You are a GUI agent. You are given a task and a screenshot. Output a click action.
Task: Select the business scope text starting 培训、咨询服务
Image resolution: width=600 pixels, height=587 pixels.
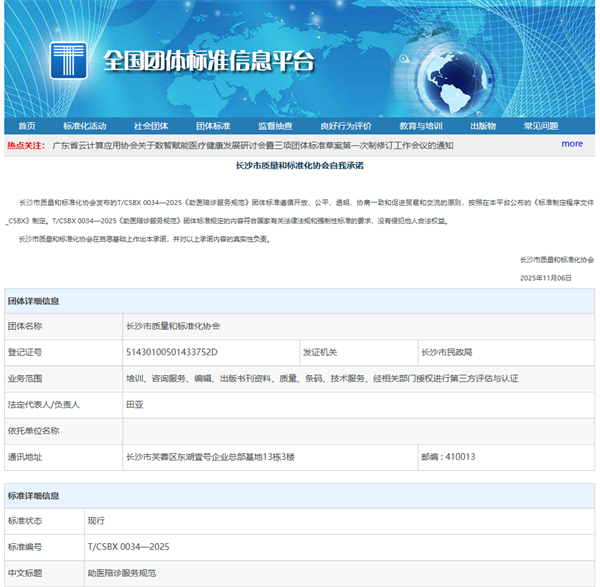[322, 378]
